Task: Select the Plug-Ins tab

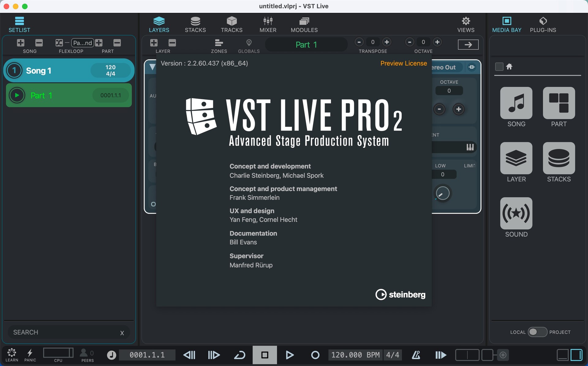Action: tap(543, 24)
